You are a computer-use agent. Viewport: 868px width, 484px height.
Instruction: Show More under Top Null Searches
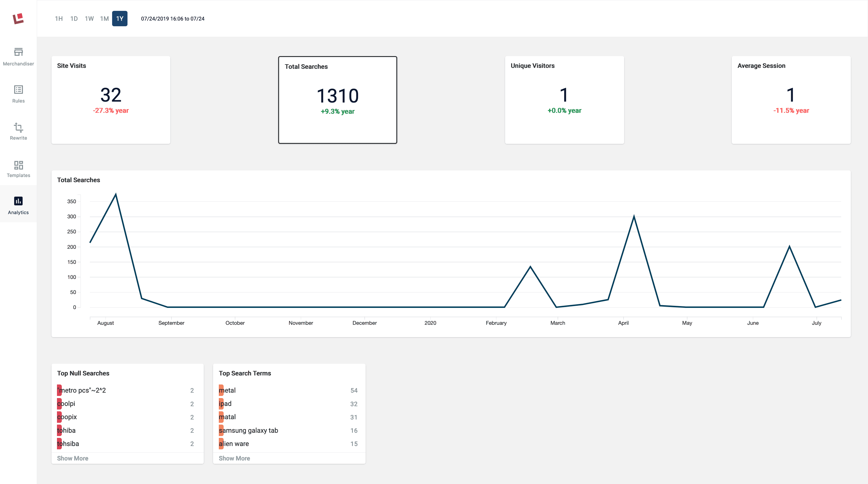[72, 458]
